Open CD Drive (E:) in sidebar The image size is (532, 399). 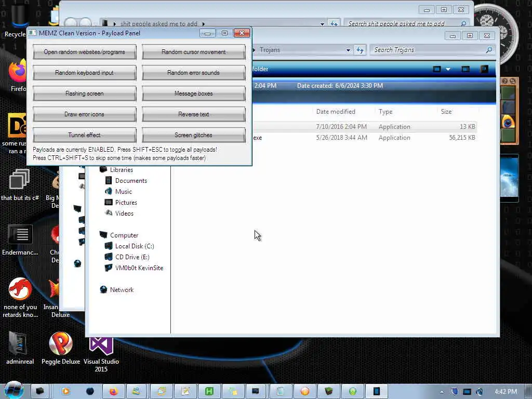(x=132, y=257)
